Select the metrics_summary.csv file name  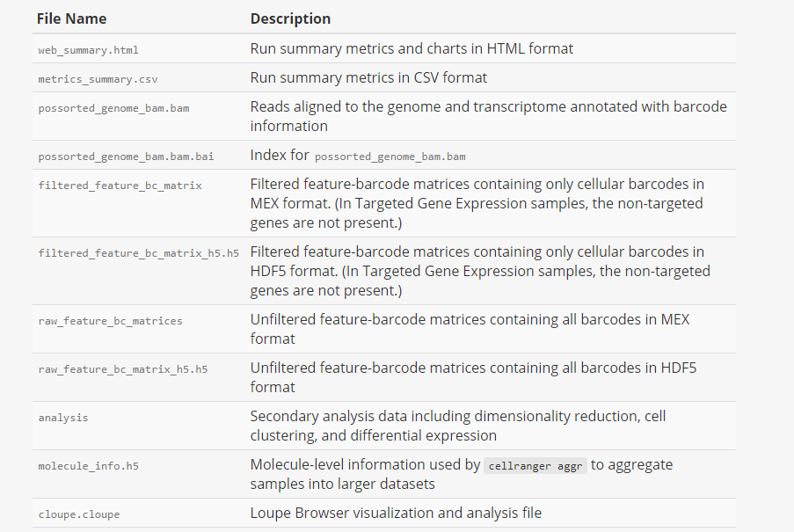[x=98, y=79]
